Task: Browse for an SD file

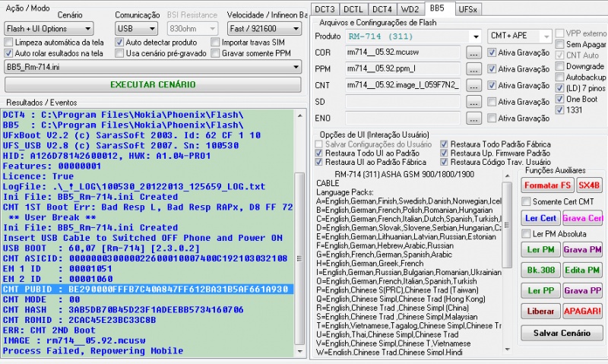Action: [473, 102]
